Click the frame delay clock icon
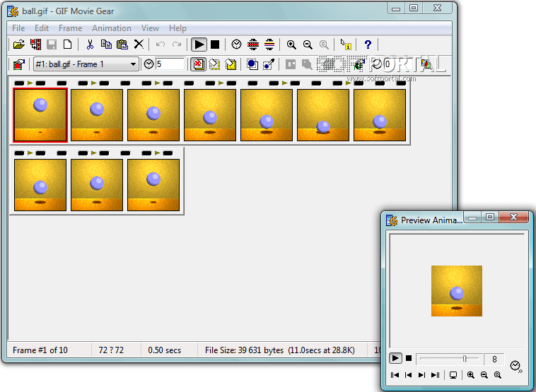Screen dimensions: 536x392 click(x=148, y=64)
